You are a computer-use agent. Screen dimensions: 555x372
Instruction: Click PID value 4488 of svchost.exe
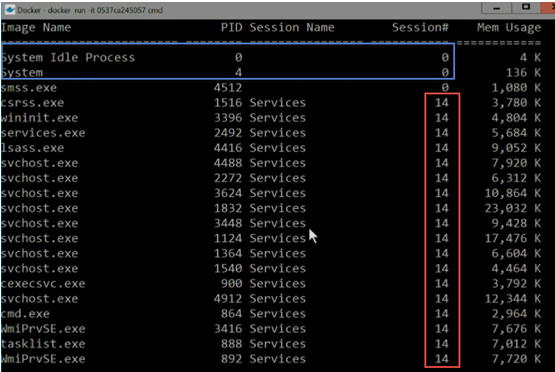click(228, 163)
